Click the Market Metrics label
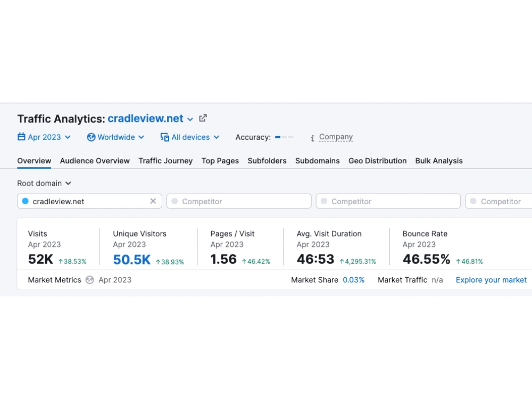Image resolution: width=532 pixels, height=399 pixels. click(x=54, y=280)
